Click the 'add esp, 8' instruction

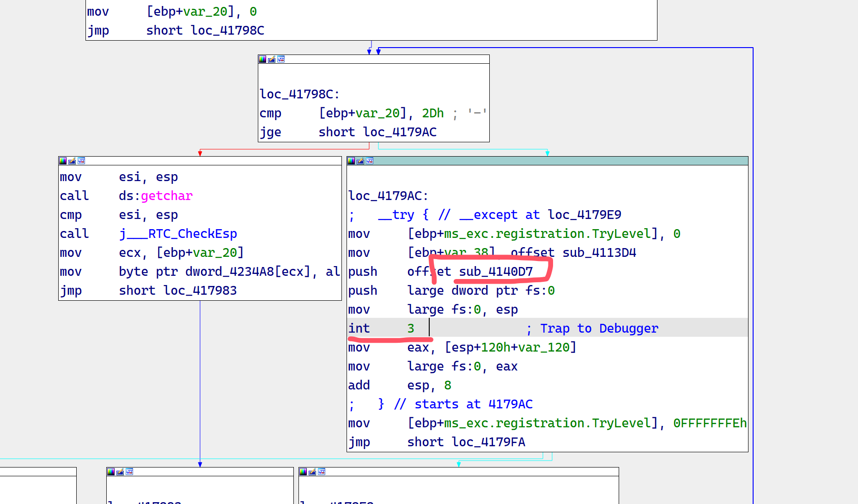tap(400, 385)
